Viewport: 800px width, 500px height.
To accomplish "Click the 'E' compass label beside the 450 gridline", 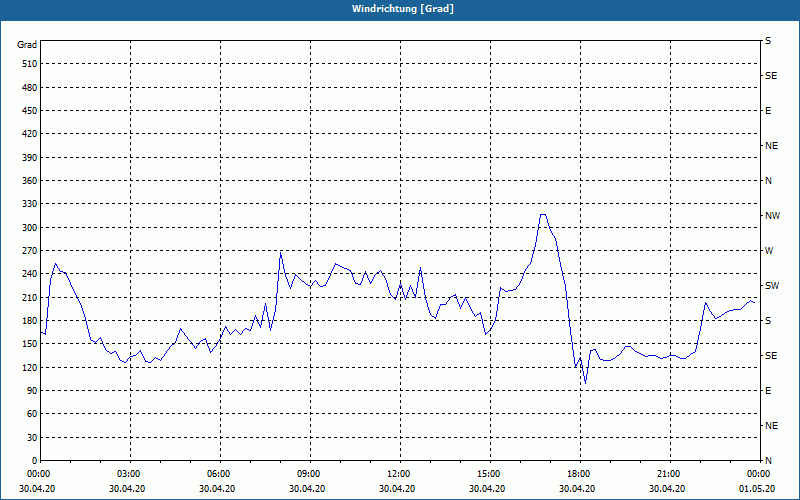I will pos(768,111).
